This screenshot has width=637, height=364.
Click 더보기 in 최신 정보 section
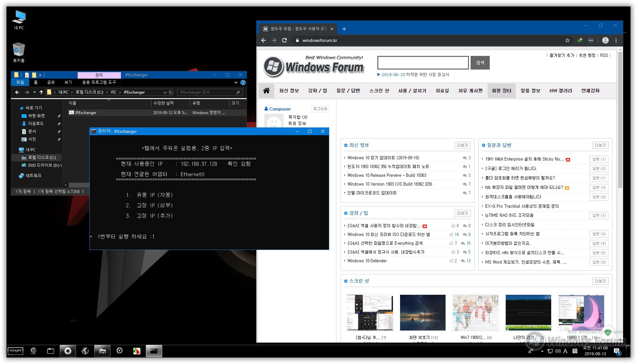pos(462,145)
